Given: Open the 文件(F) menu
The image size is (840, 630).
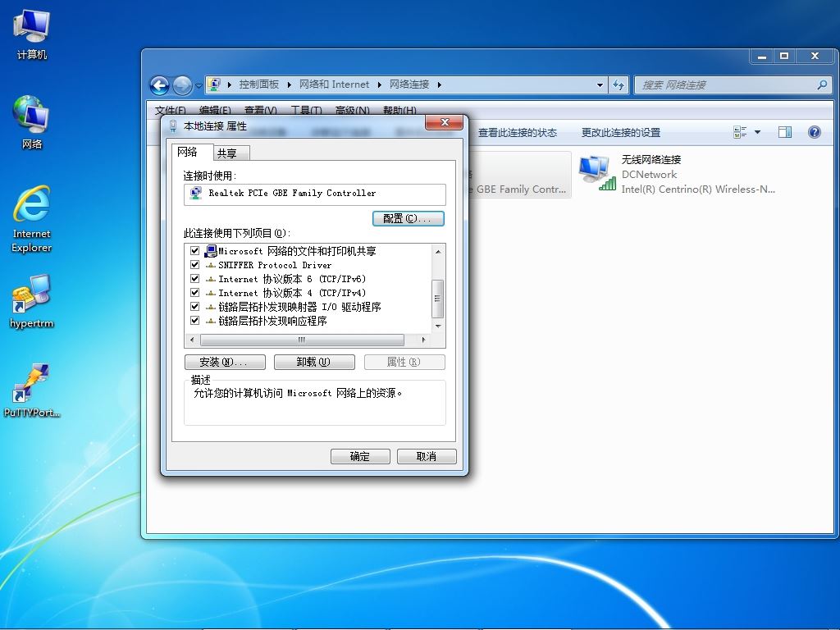Looking at the screenshot, I should (x=171, y=110).
